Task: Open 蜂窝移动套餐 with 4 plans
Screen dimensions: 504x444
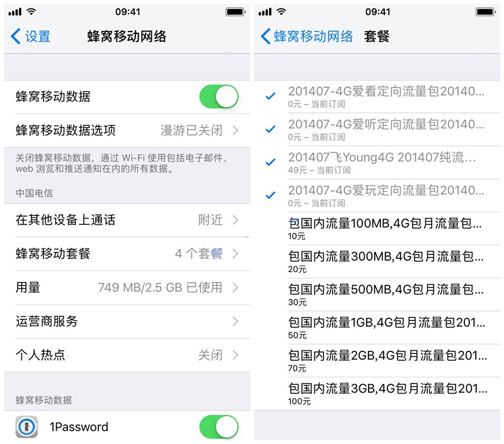Action: tap(127, 254)
